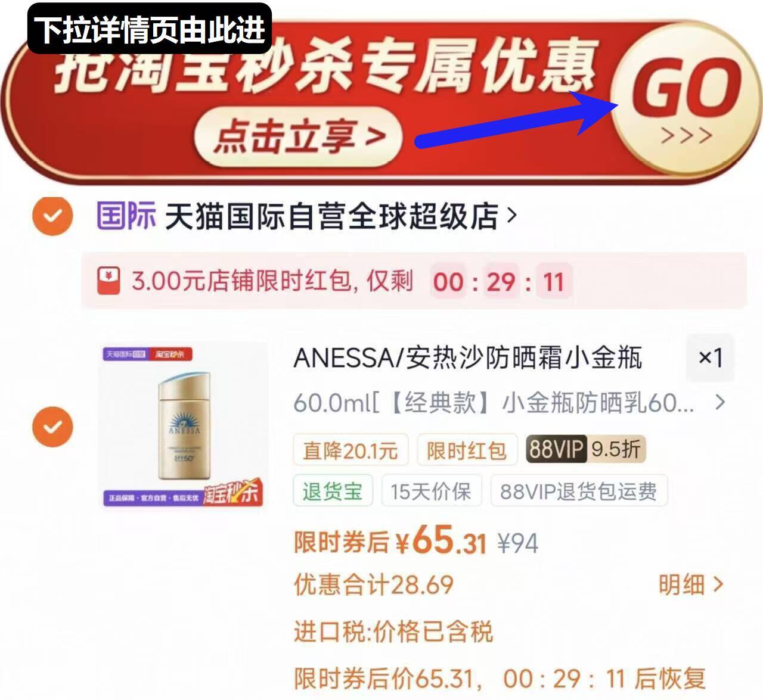Click the red envelope icon
The image size is (763, 700).
108,281
